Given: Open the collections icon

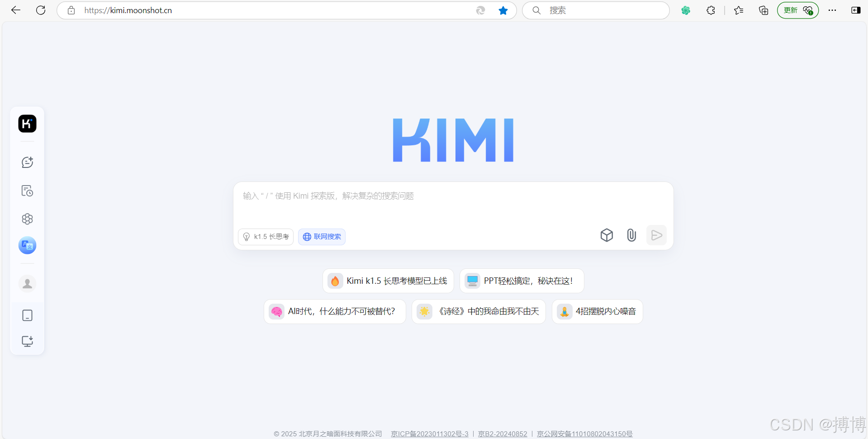Looking at the screenshot, I should [x=764, y=10].
